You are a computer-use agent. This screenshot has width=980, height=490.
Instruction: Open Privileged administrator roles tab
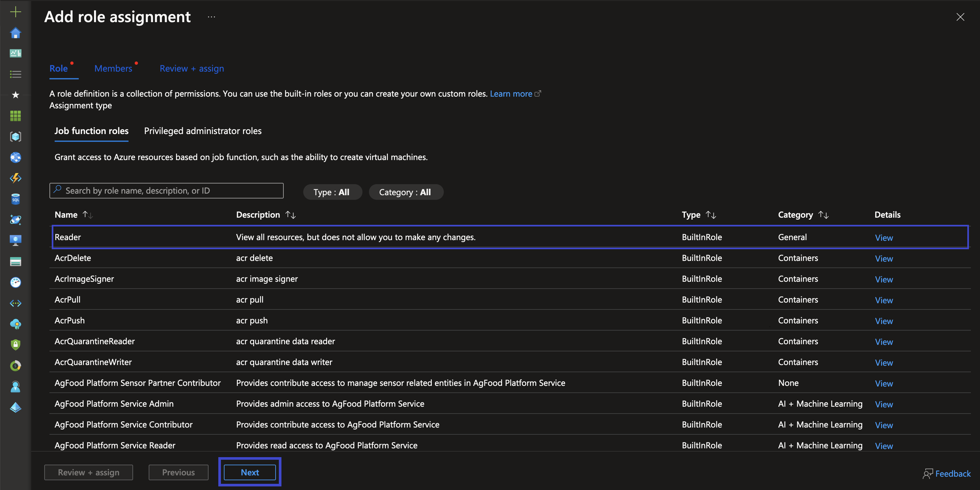tap(202, 130)
